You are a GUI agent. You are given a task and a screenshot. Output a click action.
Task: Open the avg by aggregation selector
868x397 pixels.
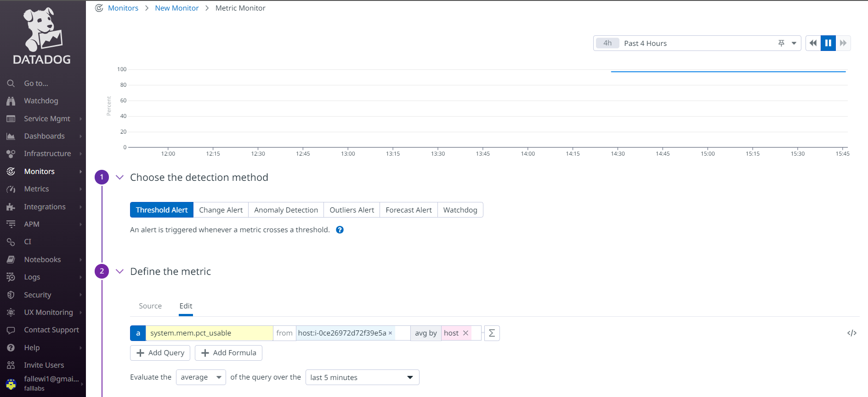point(426,333)
